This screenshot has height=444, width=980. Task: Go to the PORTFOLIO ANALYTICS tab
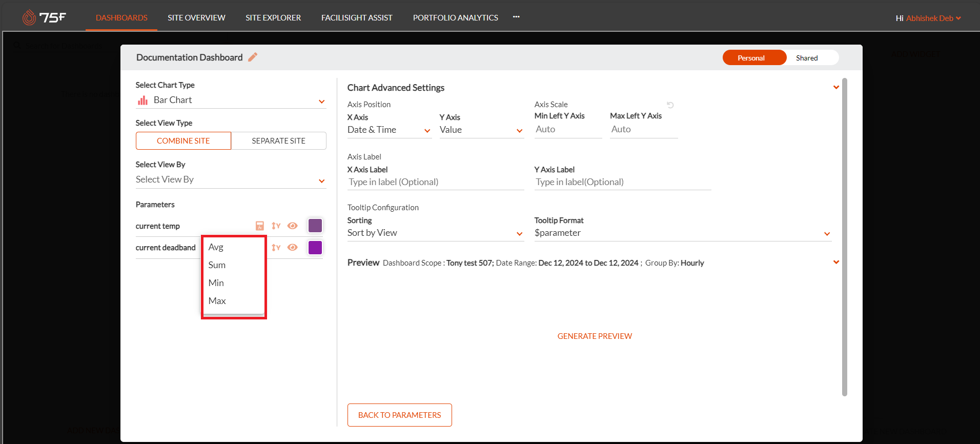[x=456, y=17]
